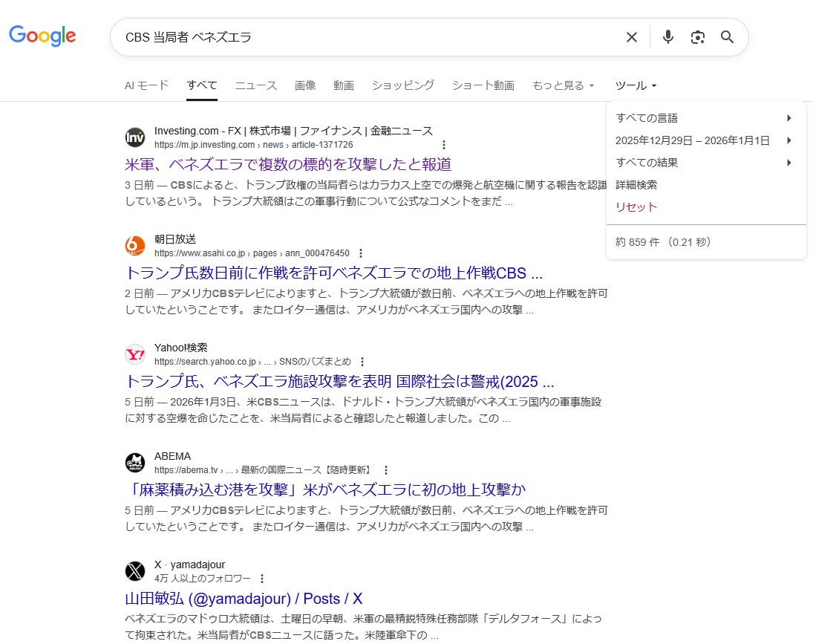This screenshot has width=813, height=644.
Task: Select AI モード tab
Action: click(146, 85)
